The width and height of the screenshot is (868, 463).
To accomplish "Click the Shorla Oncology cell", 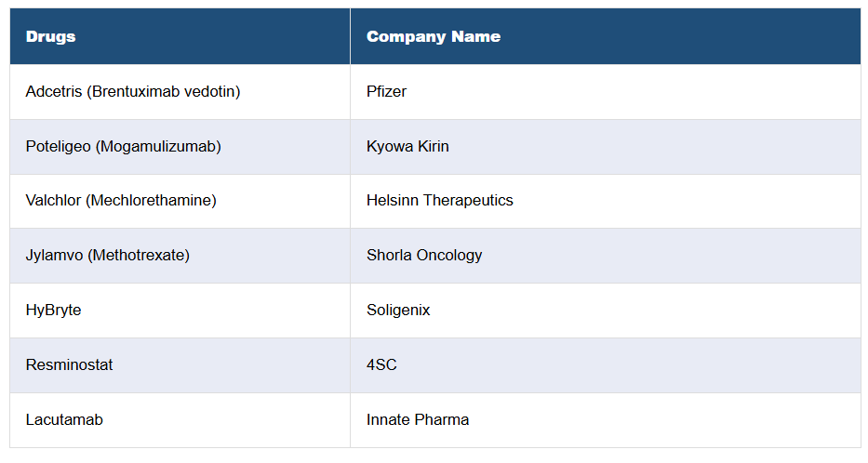I will 424,256.
